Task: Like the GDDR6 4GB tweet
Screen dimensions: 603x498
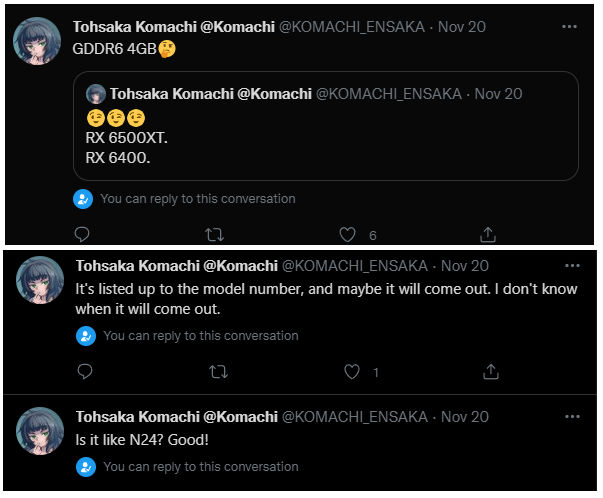Action: coord(348,235)
